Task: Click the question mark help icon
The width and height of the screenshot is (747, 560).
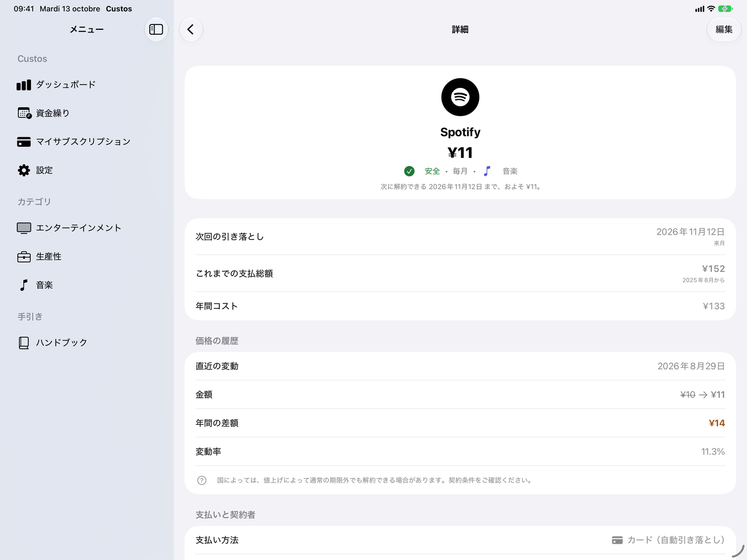Action: 202,480
